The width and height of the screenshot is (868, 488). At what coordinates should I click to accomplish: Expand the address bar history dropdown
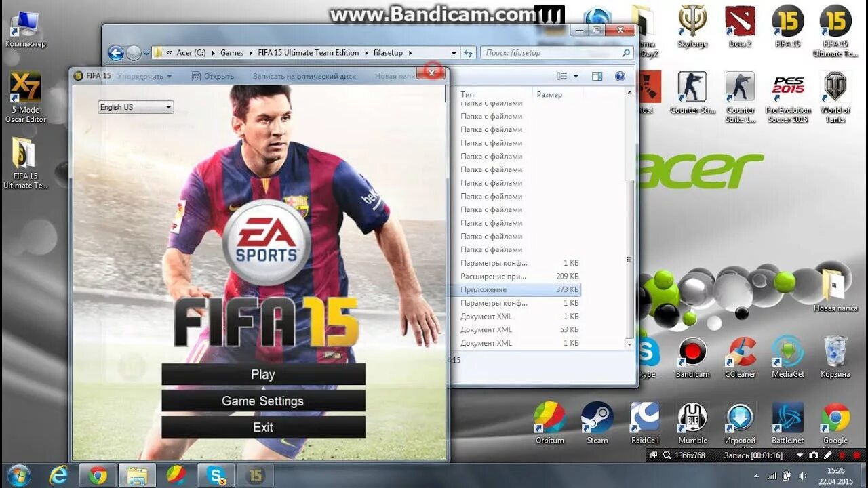pyautogui.click(x=454, y=52)
